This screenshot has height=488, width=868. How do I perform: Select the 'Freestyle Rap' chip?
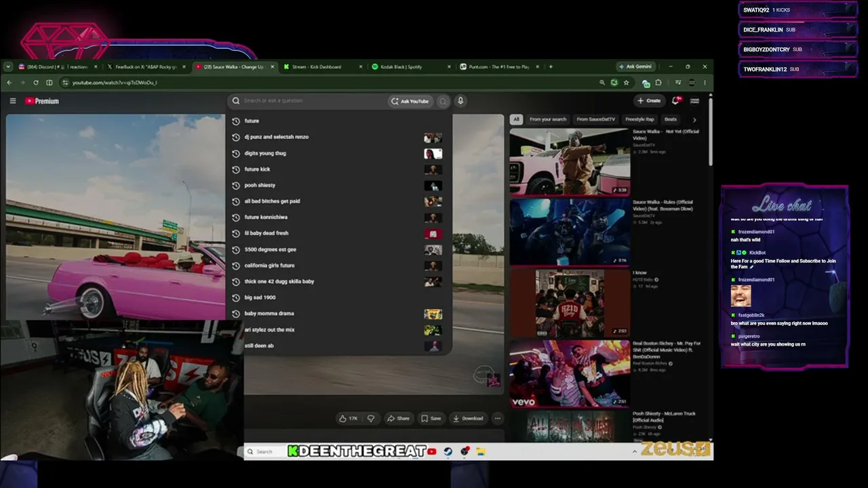pyautogui.click(x=639, y=119)
